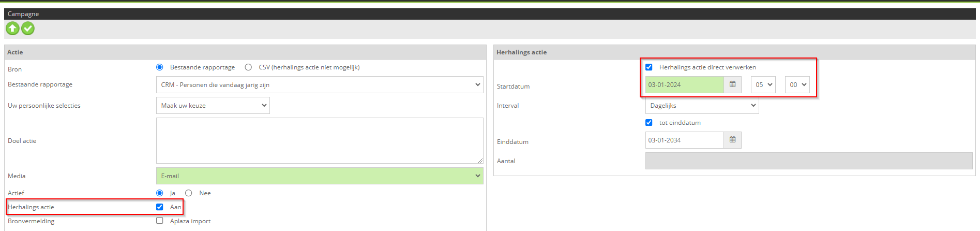This screenshot has width=980, height=231.
Task: Open the Media E-mail dropdown
Action: coord(320,176)
